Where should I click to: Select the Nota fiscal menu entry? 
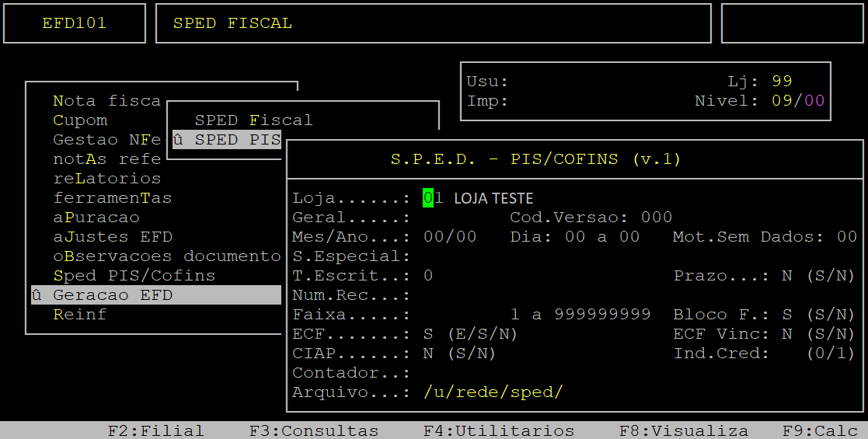[x=106, y=101]
